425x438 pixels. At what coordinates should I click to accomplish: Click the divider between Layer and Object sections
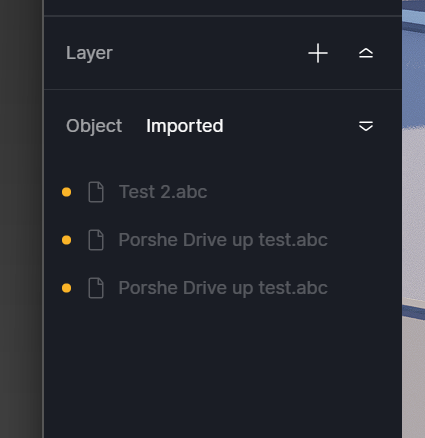(223, 89)
